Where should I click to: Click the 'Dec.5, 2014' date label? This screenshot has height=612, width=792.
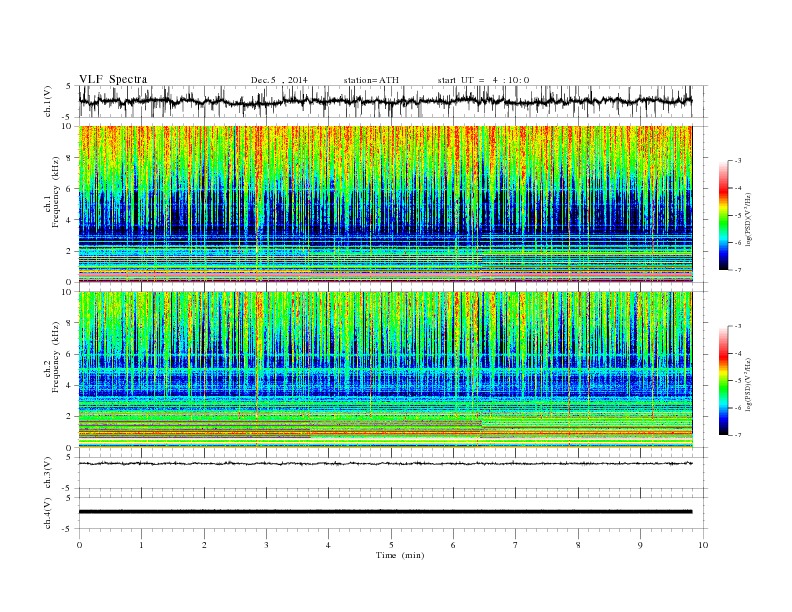[x=279, y=80]
